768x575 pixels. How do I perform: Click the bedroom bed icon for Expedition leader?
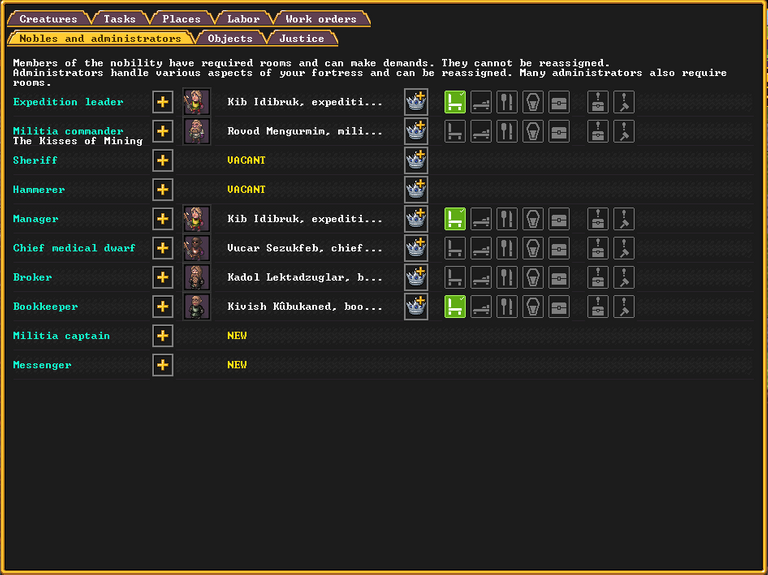click(480, 102)
